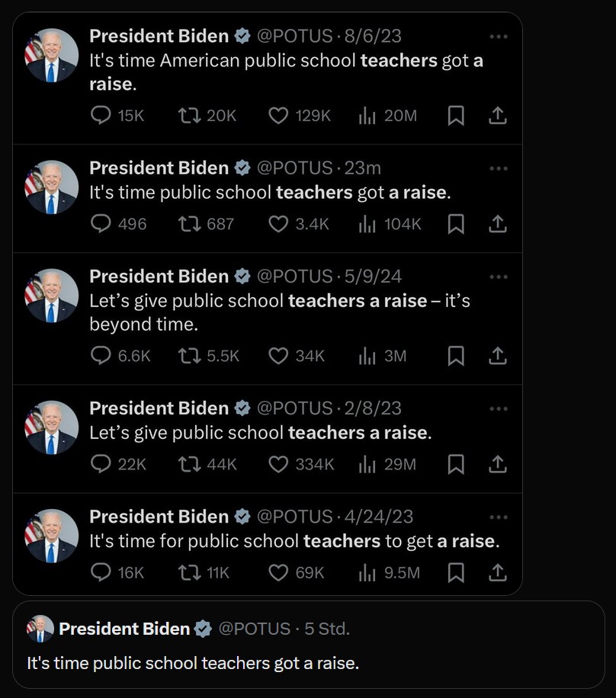The width and height of the screenshot is (616, 698).
Task: Like the 2/8/23 tweet with 334K likes
Action: click(279, 464)
